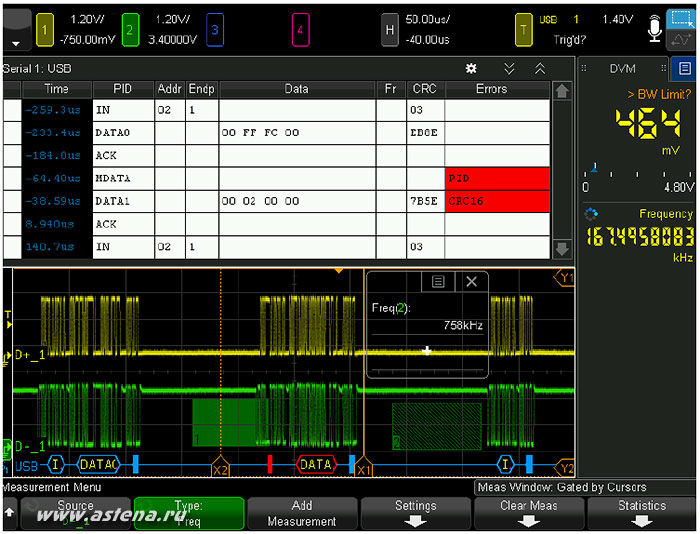Click USB bus label

click(26, 466)
